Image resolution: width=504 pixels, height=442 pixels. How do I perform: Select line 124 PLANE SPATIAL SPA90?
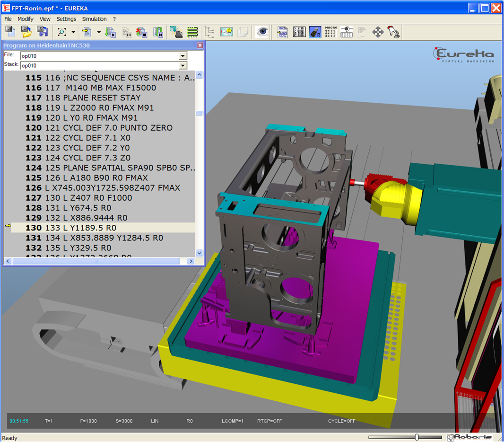(x=100, y=168)
